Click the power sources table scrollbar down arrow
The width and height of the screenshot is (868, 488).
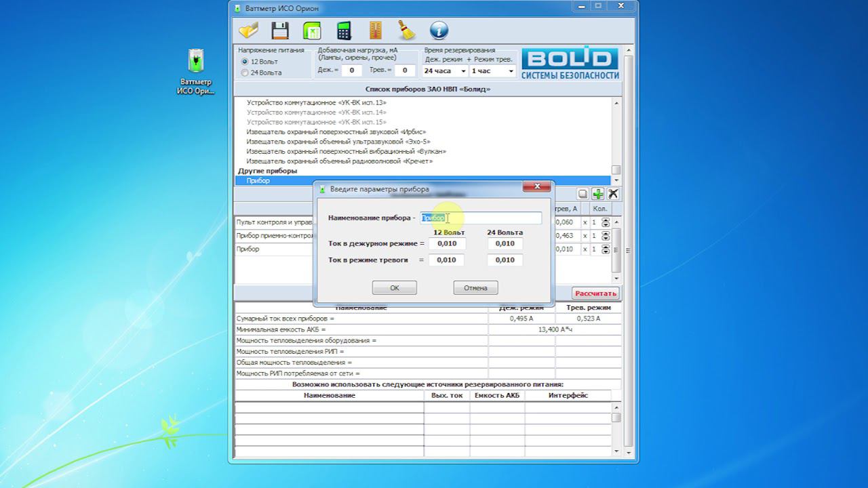(x=616, y=451)
